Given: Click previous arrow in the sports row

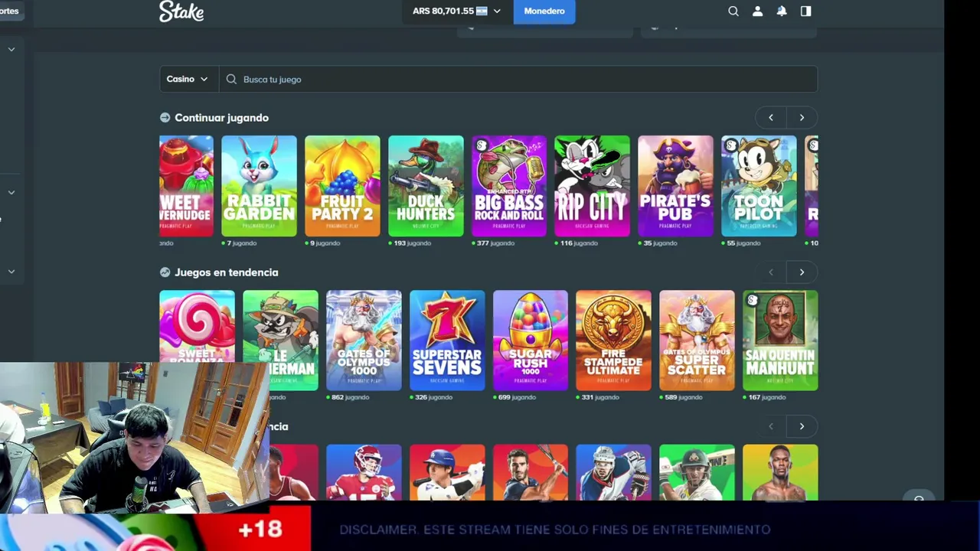Looking at the screenshot, I should 771,426.
